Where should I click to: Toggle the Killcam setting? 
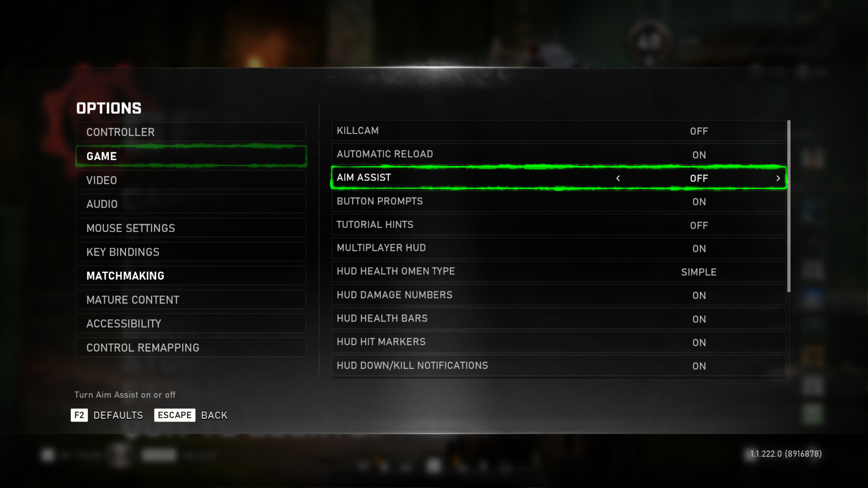[x=559, y=131]
